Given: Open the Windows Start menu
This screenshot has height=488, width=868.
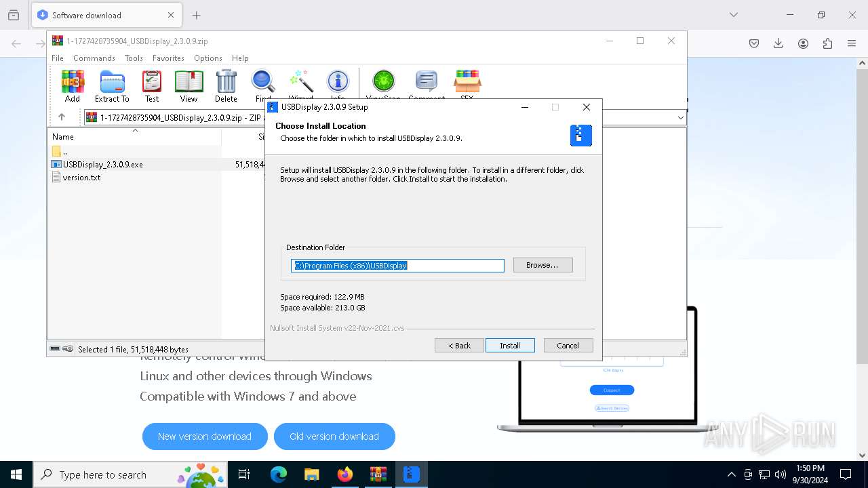Looking at the screenshot, I should tap(16, 474).
